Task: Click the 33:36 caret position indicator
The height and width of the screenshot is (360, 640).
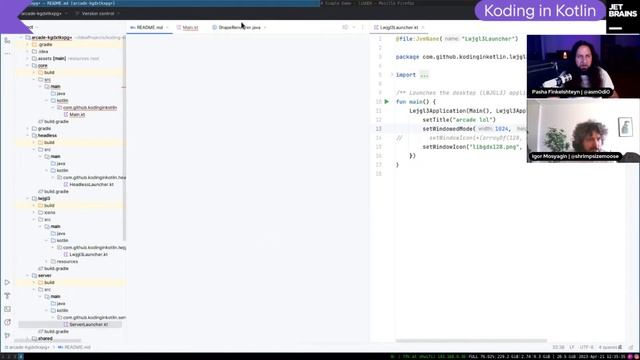Action: click(x=558, y=347)
